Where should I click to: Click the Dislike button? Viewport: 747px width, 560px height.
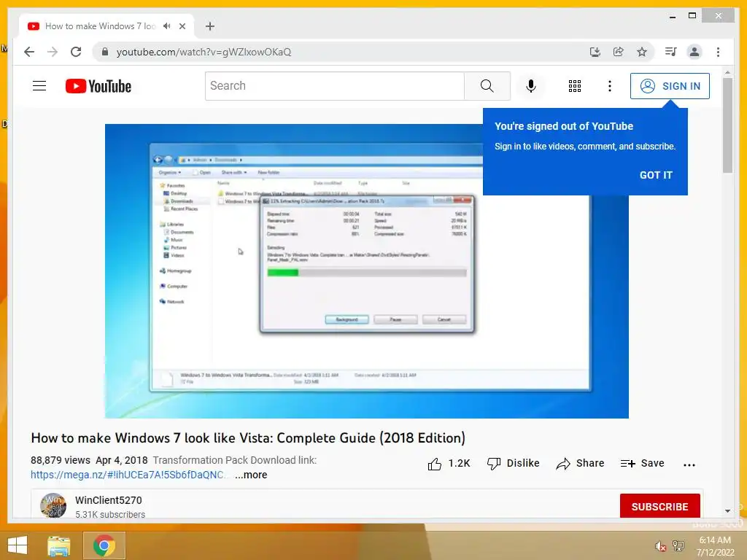513,463
